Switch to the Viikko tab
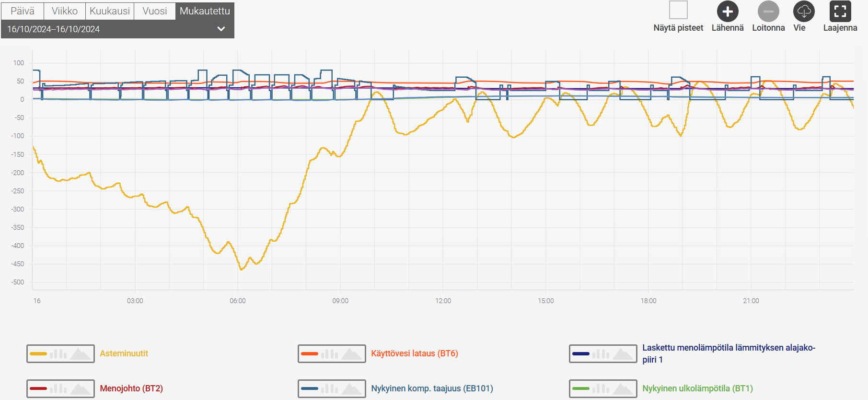 coord(65,11)
